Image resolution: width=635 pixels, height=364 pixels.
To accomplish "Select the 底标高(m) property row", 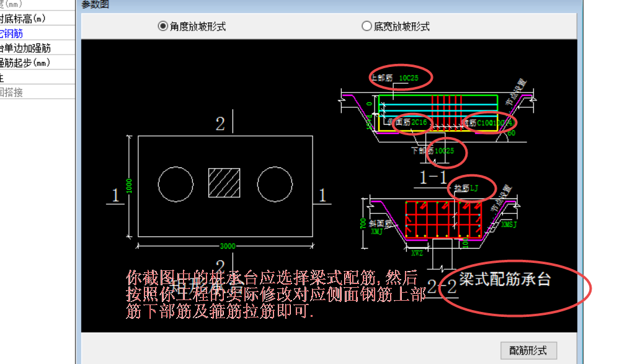I will click(x=37, y=19).
